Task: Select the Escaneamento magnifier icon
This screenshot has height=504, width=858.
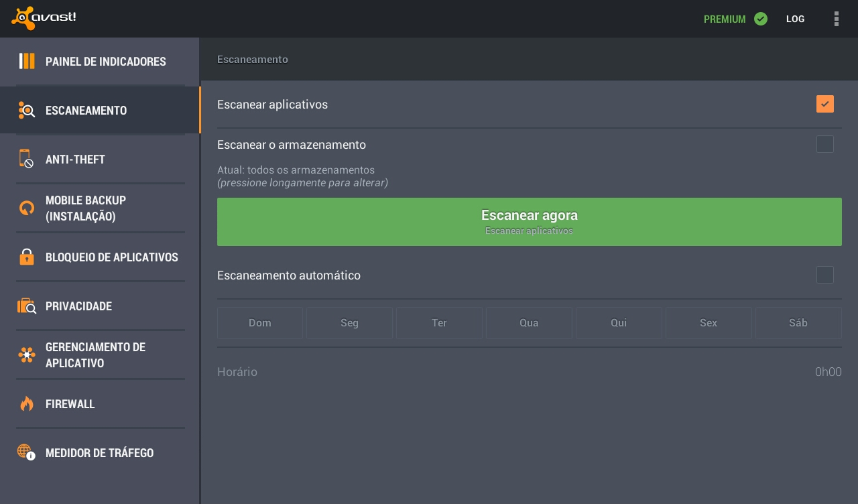Action: [x=27, y=110]
